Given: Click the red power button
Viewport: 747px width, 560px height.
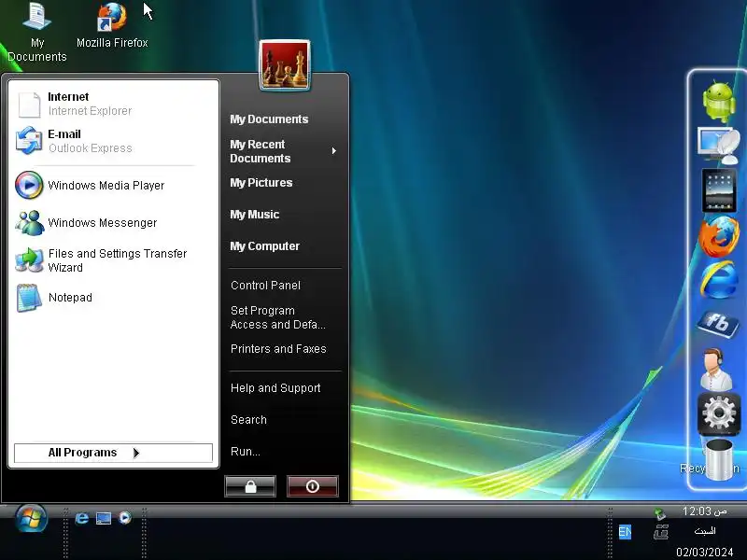Looking at the screenshot, I should tap(313, 486).
